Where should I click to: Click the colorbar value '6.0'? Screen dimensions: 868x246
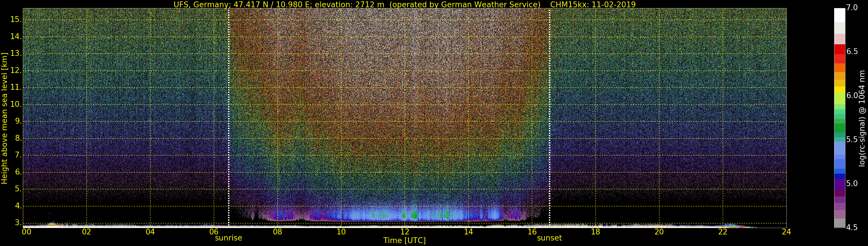pyautogui.click(x=852, y=96)
